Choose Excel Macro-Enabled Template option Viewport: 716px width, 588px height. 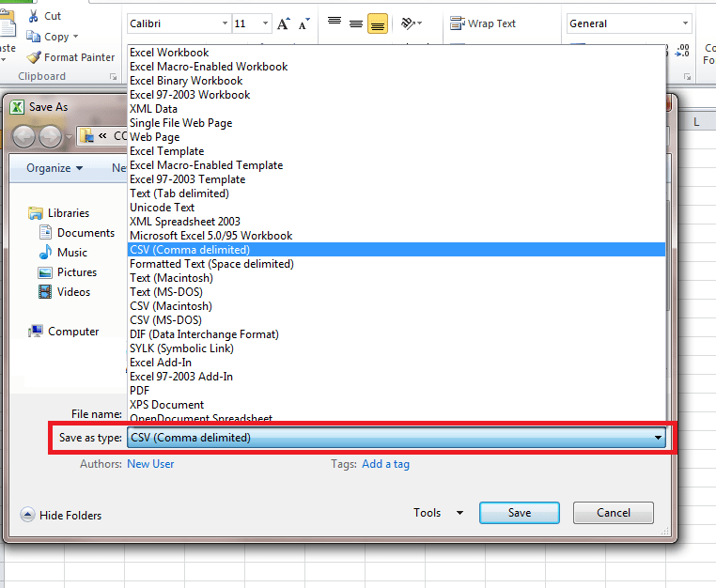396,165
